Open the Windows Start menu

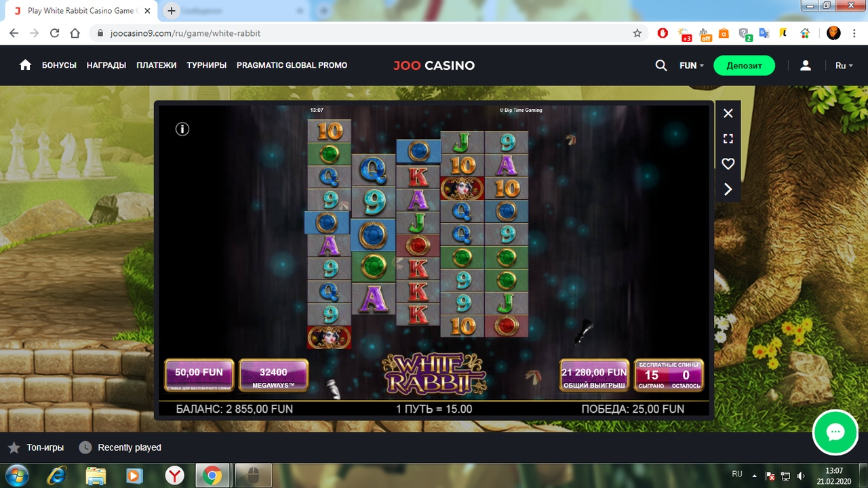(x=16, y=476)
